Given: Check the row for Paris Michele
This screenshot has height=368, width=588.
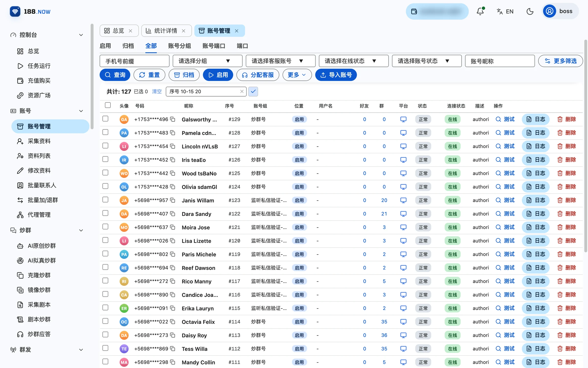Looking at the screenshot, I should [x=105, y=254].
